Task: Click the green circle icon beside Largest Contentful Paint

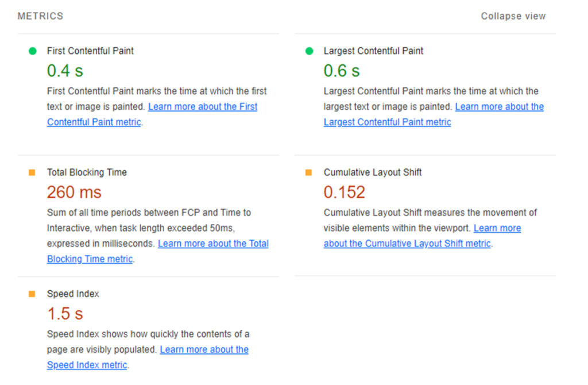Action: pyautogui.click(x=308, y=51)
